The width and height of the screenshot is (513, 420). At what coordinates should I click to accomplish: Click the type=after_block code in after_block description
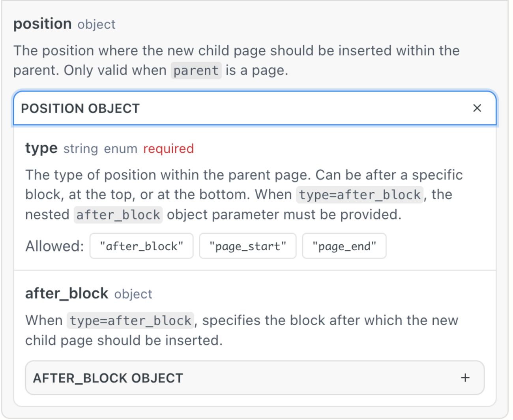coord(131,320)
